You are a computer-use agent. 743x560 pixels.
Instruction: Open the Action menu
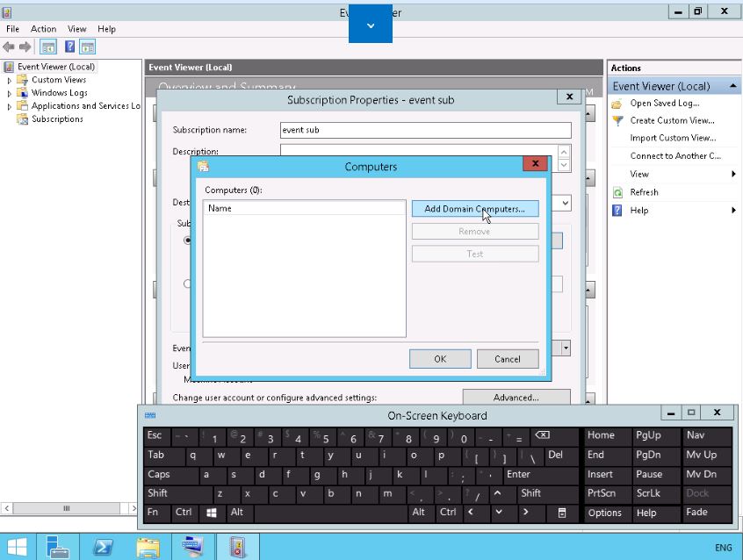point(43,29)
